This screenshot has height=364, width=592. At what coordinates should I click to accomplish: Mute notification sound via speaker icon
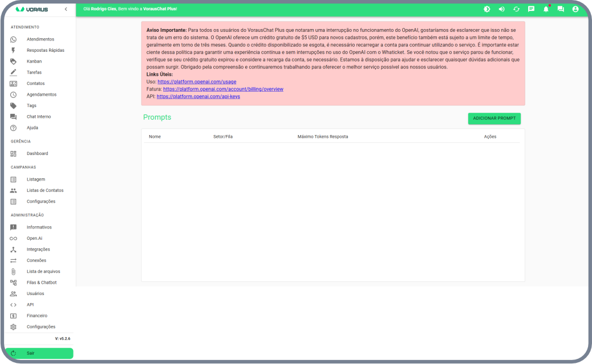[x=501, y=9]
